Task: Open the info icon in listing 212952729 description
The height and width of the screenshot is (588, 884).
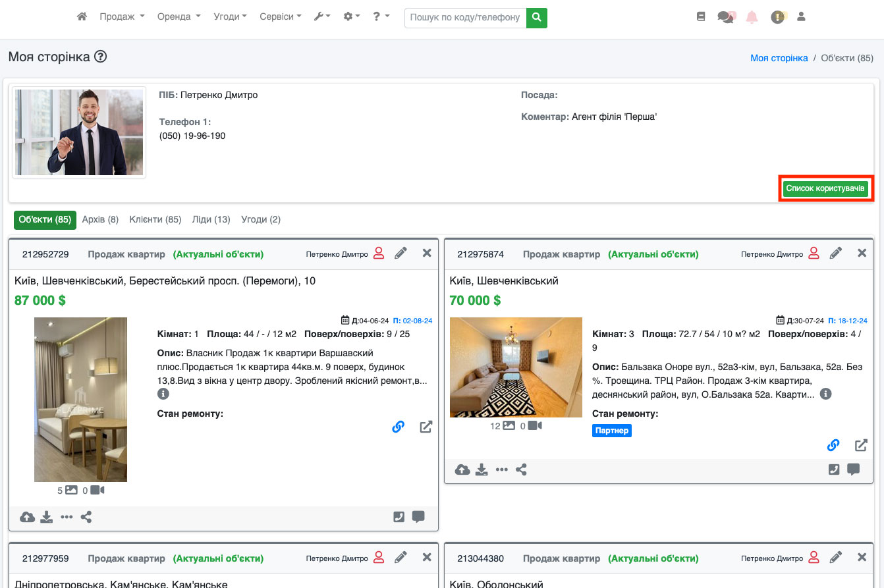Action: (163, 394)
